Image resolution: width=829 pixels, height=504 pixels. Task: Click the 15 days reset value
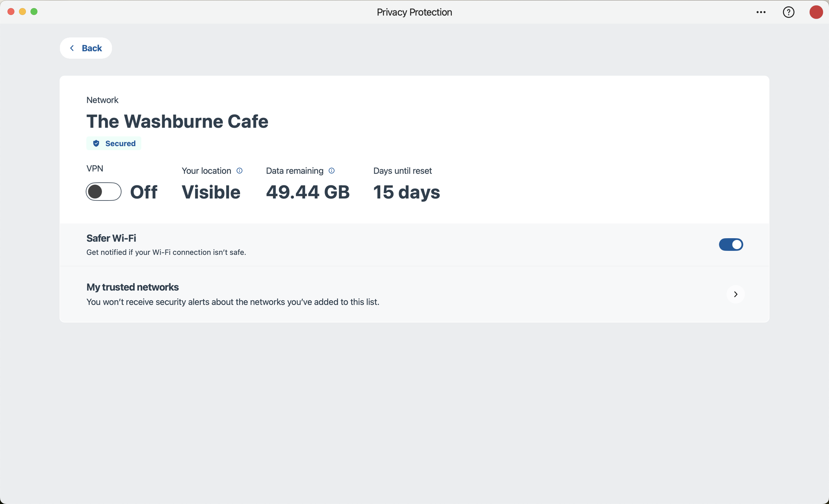pos(407,192)
